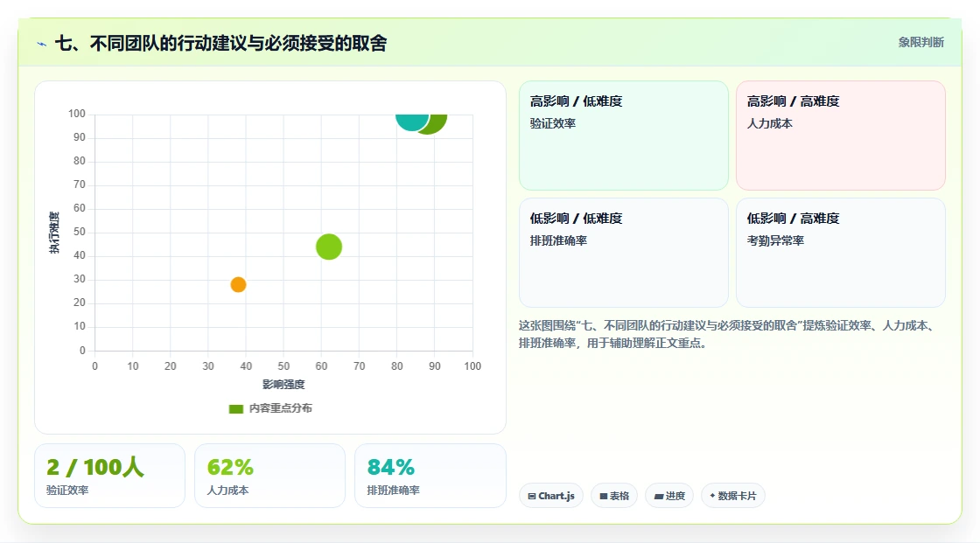This screenshot has width=980, height=543.
Task: Open the 高影响 / 低难度 quadrant card
Action: click(x=624, y=135)
